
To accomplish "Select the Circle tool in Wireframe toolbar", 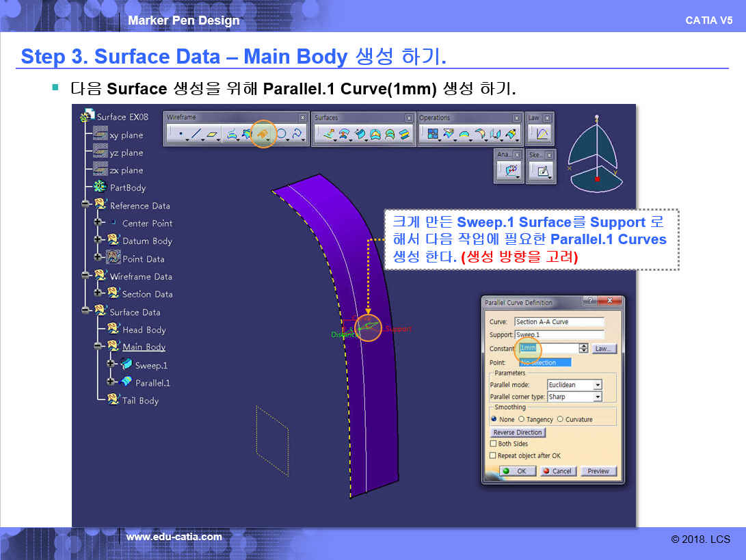I will (x=280, y=135).
